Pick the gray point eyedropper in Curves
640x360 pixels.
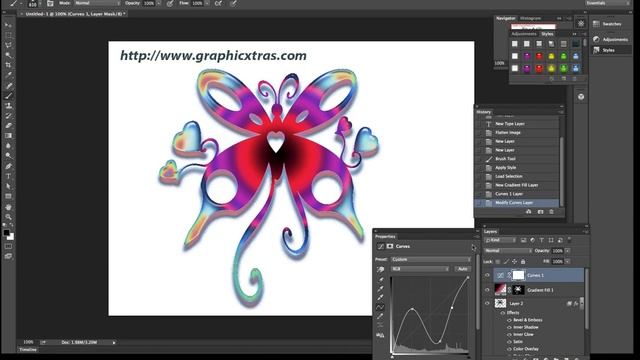click(x=380, y=289)
